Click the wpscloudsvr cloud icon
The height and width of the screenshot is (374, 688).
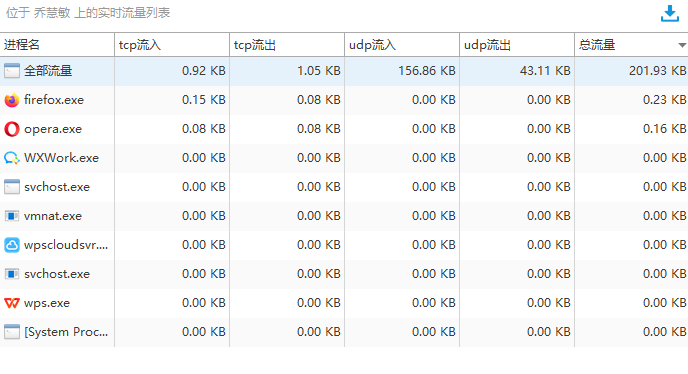[x=12, y=245]
